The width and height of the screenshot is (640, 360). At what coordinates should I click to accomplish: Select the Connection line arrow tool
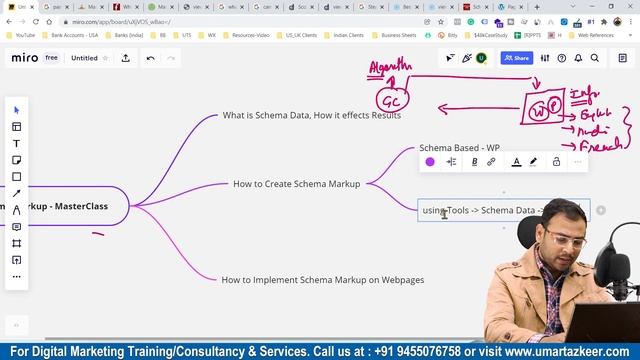(x=16, y=193)
